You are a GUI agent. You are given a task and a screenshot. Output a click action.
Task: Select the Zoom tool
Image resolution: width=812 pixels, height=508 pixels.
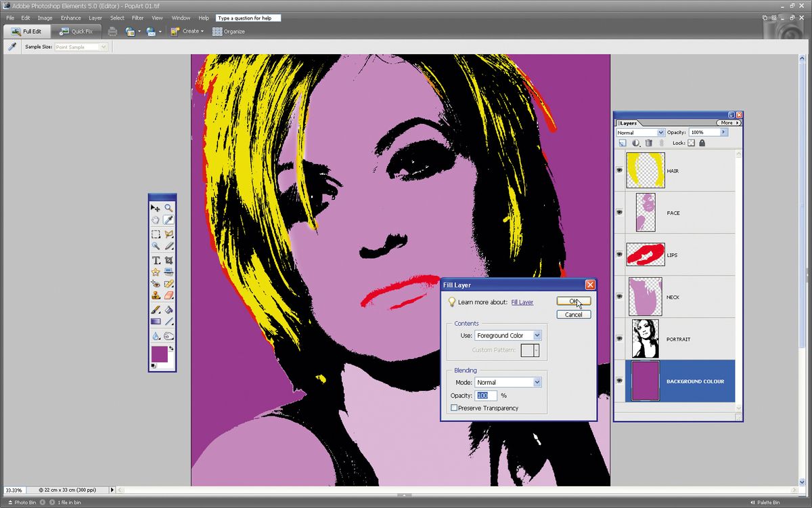169,208
